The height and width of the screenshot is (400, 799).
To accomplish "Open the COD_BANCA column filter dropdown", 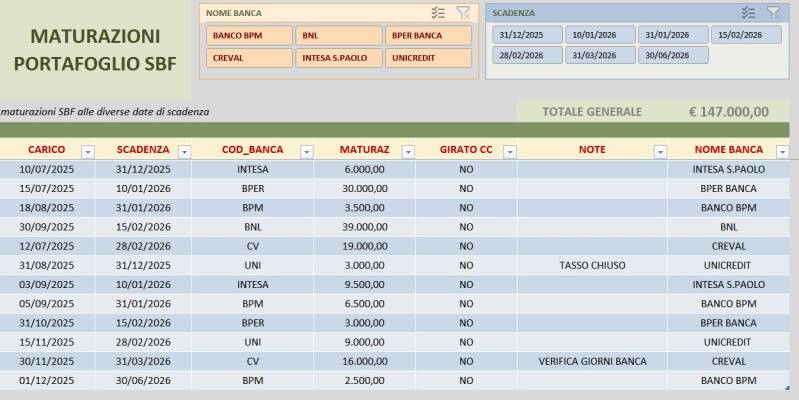I will tap(307, 151).
